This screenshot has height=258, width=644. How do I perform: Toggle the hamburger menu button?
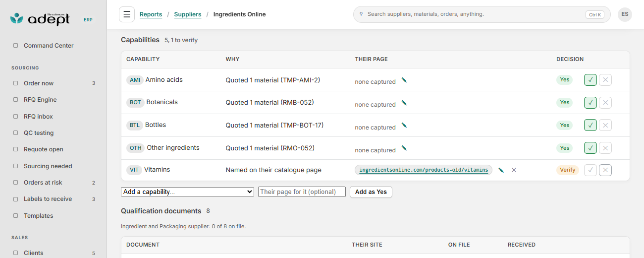(127, 14)
